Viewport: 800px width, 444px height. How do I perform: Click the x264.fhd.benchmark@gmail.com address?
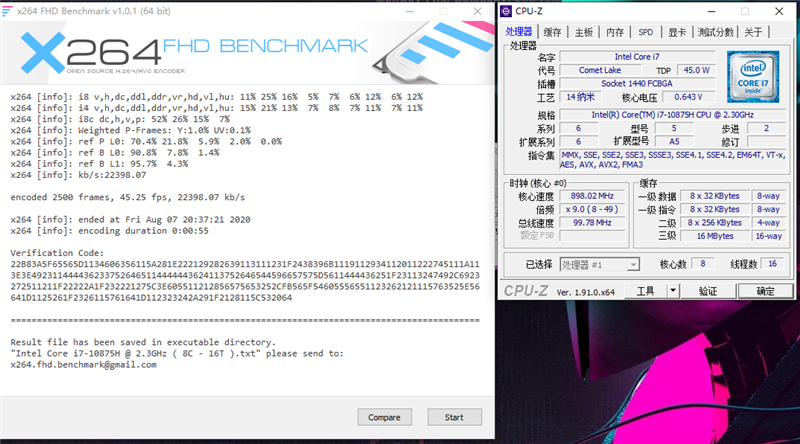tap(83, 364)
